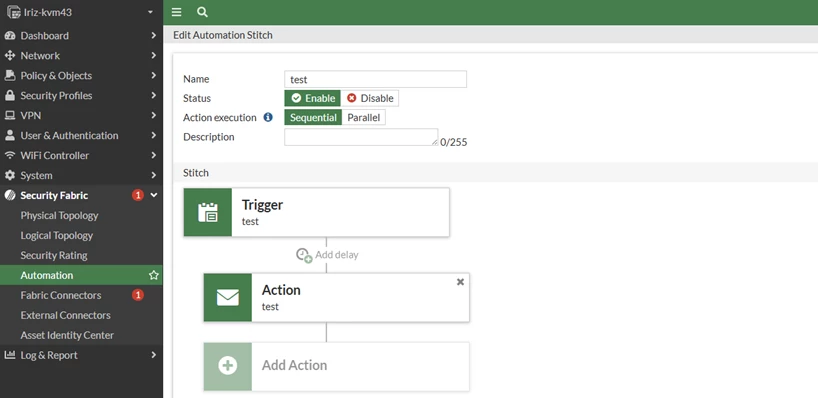The image size is (818, 398).
Task: Click the Security Fabric logo icon
Action: coord(10,195)
